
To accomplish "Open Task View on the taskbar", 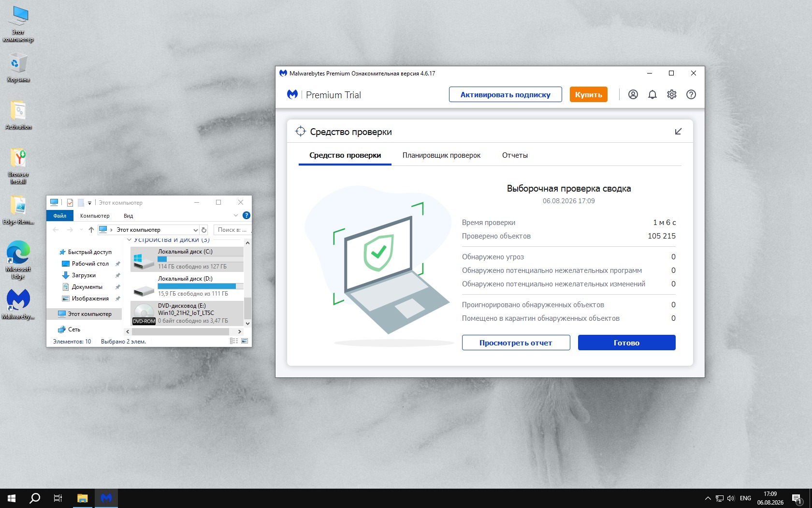I will pos(58,498).
